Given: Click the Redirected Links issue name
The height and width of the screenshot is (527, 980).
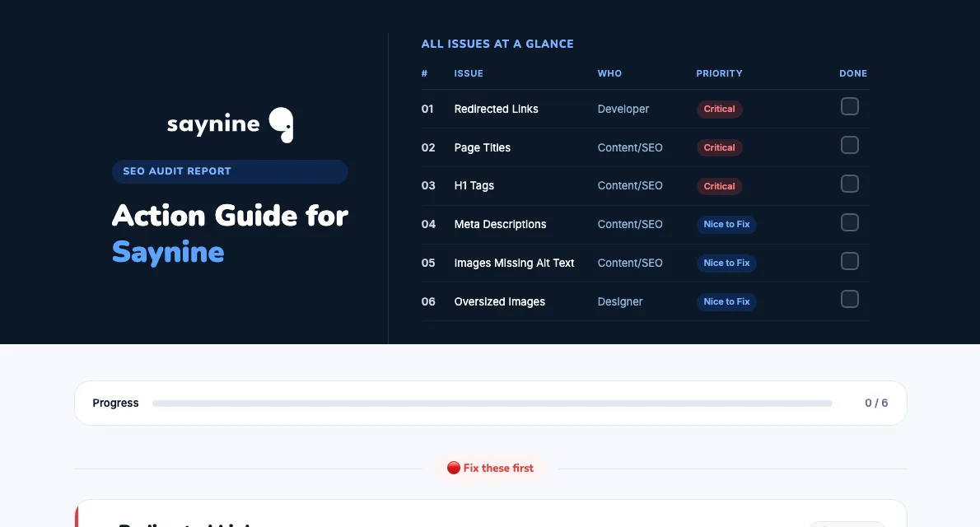Looking at the screenshot, I should tap(497, 109).
